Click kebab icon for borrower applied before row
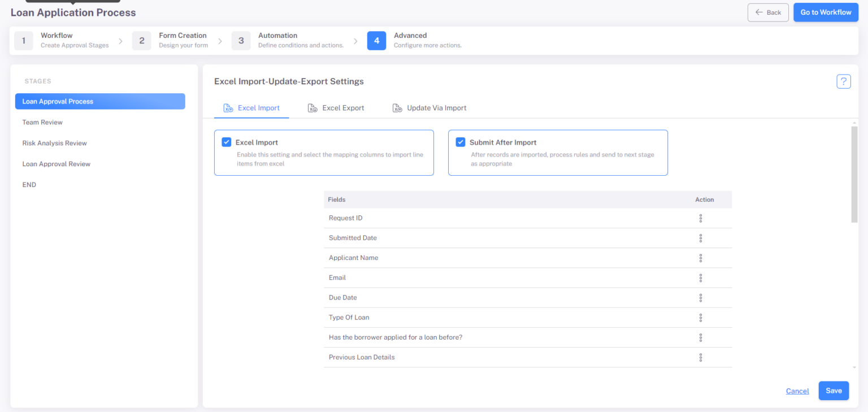Screen dimensions: 868x412 pos(700,337)
